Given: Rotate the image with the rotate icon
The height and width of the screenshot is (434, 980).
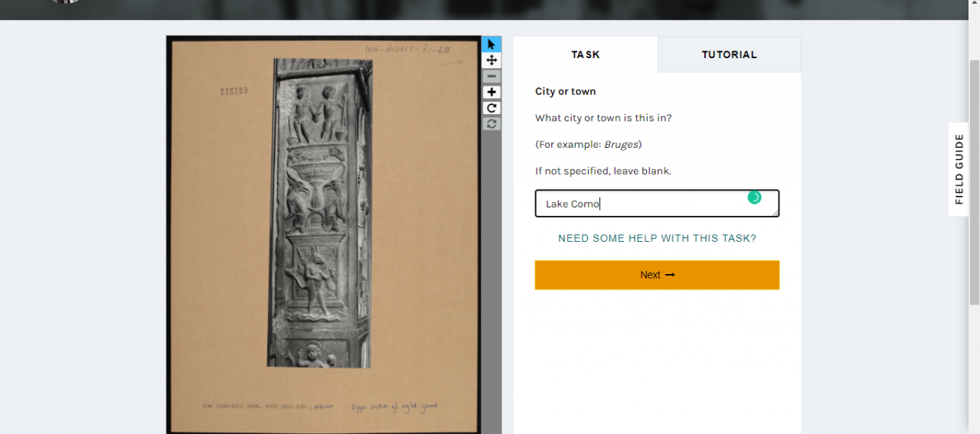Looking at the screenshot, I should [x=492, y=108].
